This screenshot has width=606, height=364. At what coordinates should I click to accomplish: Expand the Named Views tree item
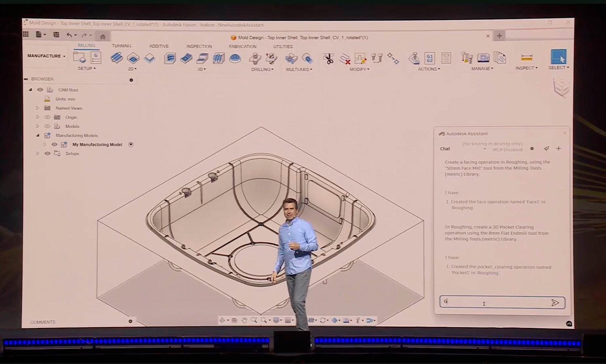[38, 108]
